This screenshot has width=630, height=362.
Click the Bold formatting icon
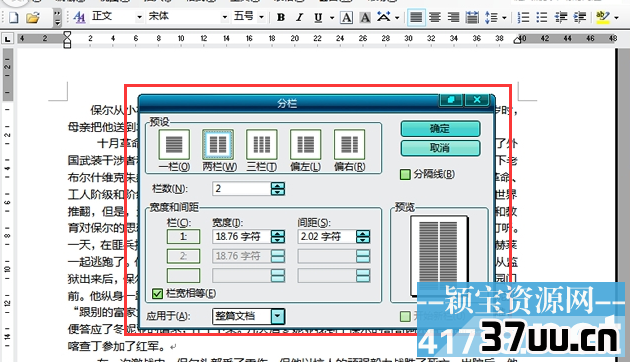tap(281, 17)
